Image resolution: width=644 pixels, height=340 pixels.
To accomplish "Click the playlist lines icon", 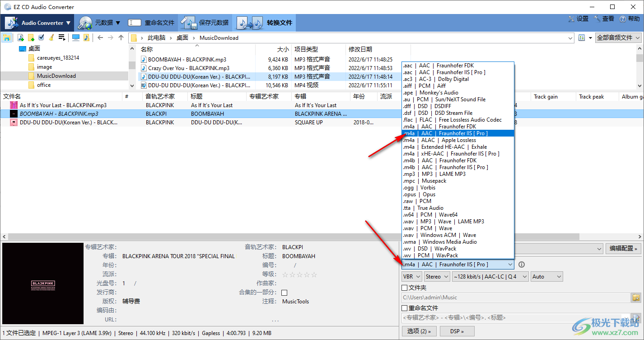I will (x=62, y=38).
